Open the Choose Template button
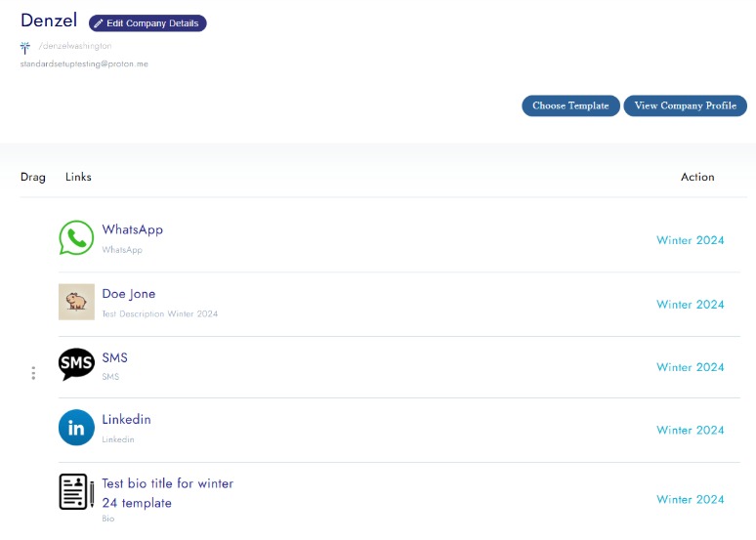This screenshot has width=756, height=540. click(570, 105)
